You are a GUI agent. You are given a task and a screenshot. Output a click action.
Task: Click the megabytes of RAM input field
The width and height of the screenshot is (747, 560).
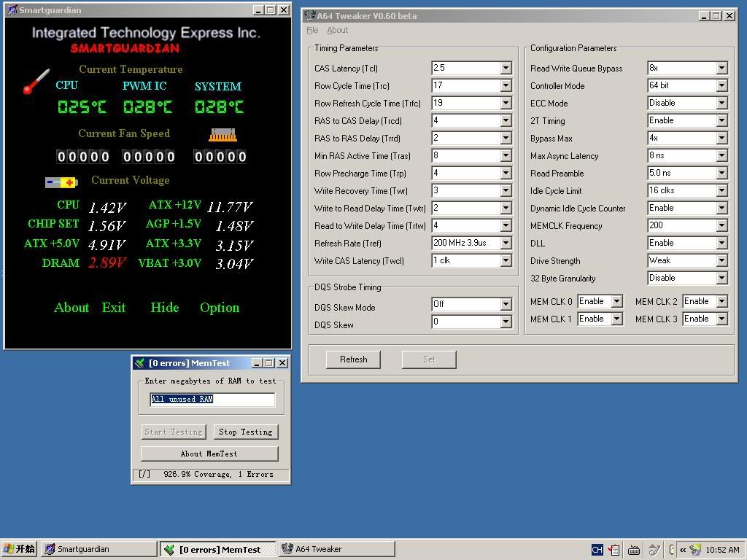click(x=212, y=399)
